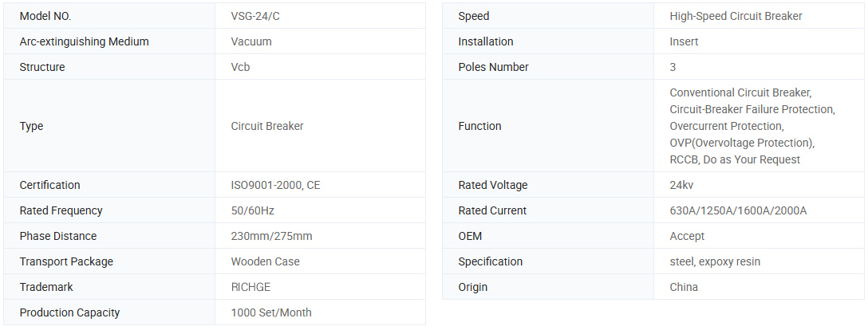
Task: Select the Wooden Case transport package value
Action: coord(265,261)
